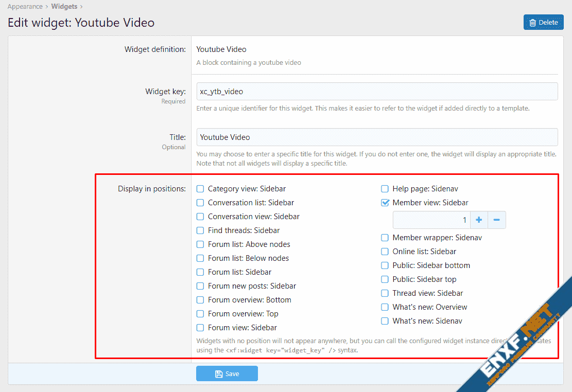Decrease Member view display order with minus

coord(496,220)
